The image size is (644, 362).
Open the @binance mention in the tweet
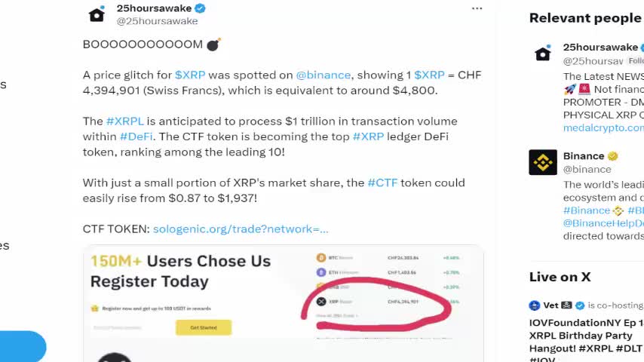(323, 75)
